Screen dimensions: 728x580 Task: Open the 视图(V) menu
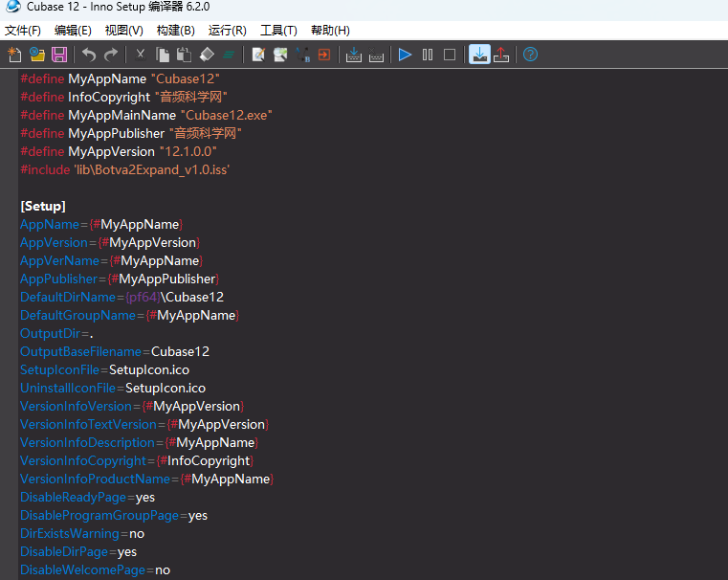pyautogui.click(x=124, y=31)
